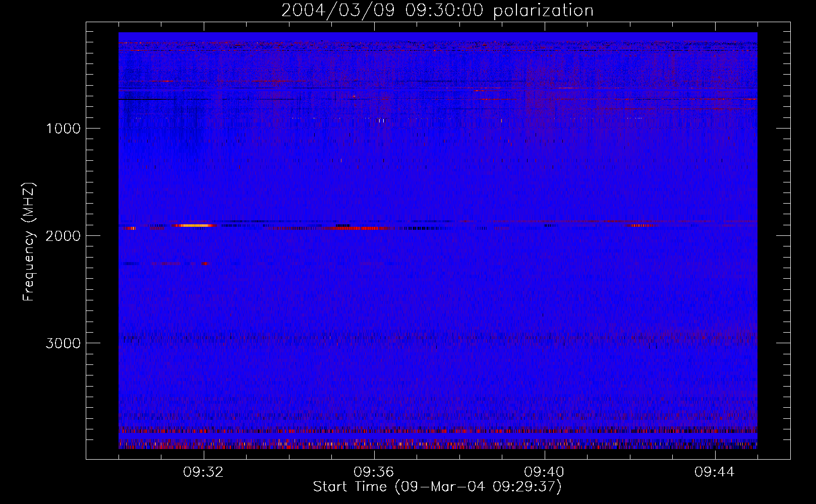Click the plot title "2004/03/09 09:30:00 polarization"
816x504 pixels.
pos(437,10)
